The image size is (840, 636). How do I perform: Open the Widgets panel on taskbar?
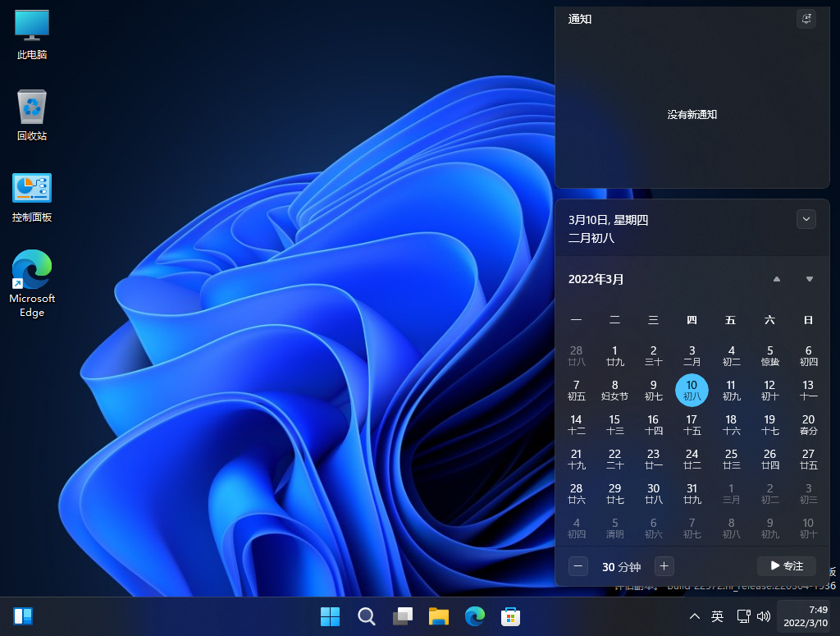pyautogui.click(x=23, y=615)
